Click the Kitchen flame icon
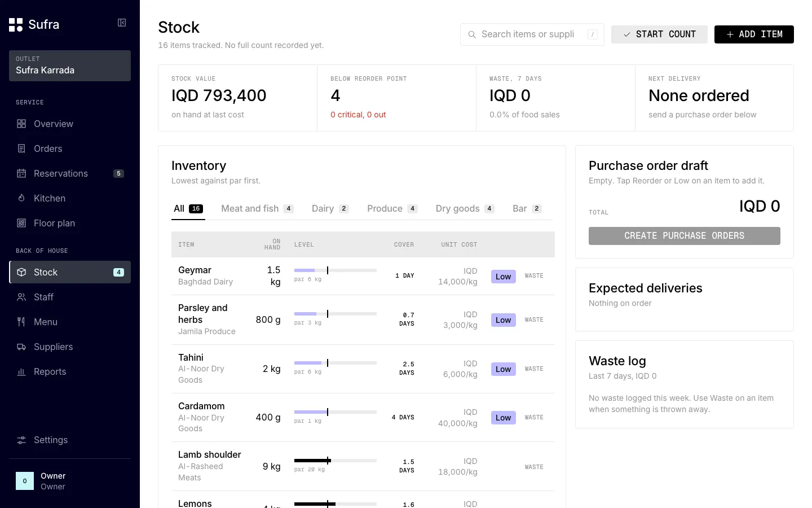This screenshot has height=508, width=812. tap(21, 198)
